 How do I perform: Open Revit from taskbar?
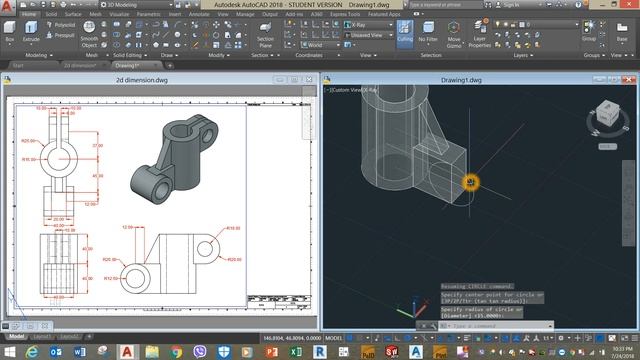tap(320, 352)
